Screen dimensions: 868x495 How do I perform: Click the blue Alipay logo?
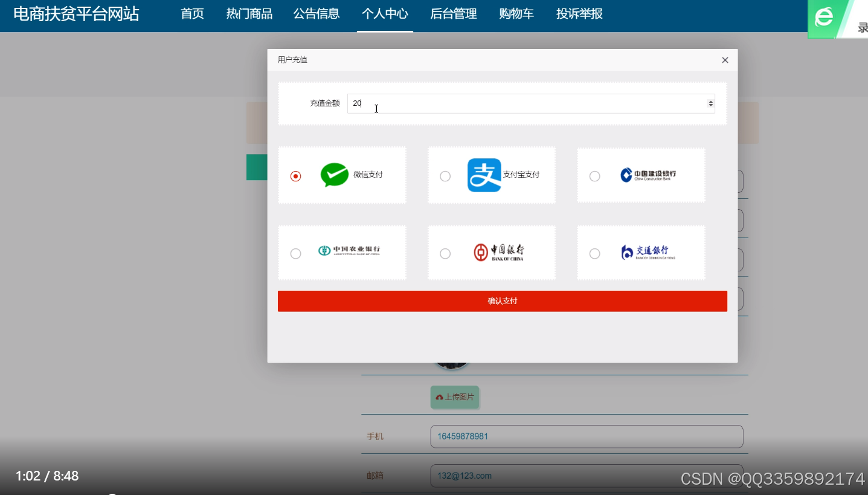click(x=484, y=175)
